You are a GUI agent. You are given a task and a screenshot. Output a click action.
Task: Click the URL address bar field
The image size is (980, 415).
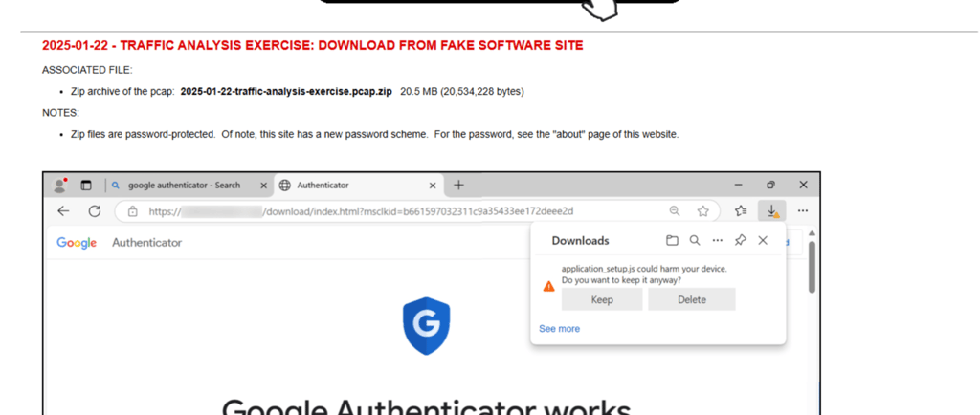coord(402,211)
